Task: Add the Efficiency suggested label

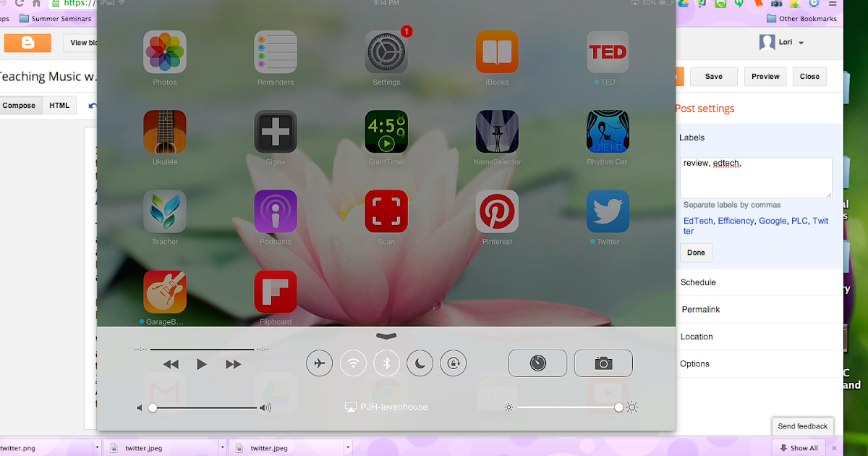Action: pyautogui.click(x=736, y=221)
